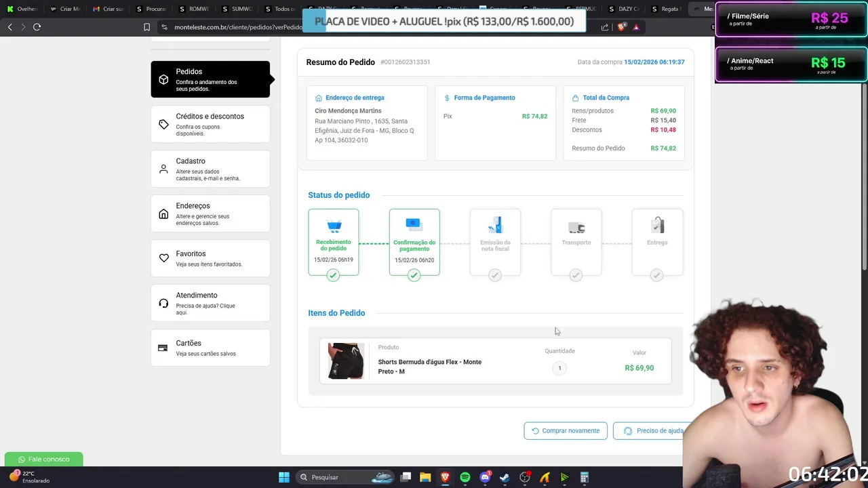Click the Windows Start button
Screen dimensions: 868x488
click(284, 477)
